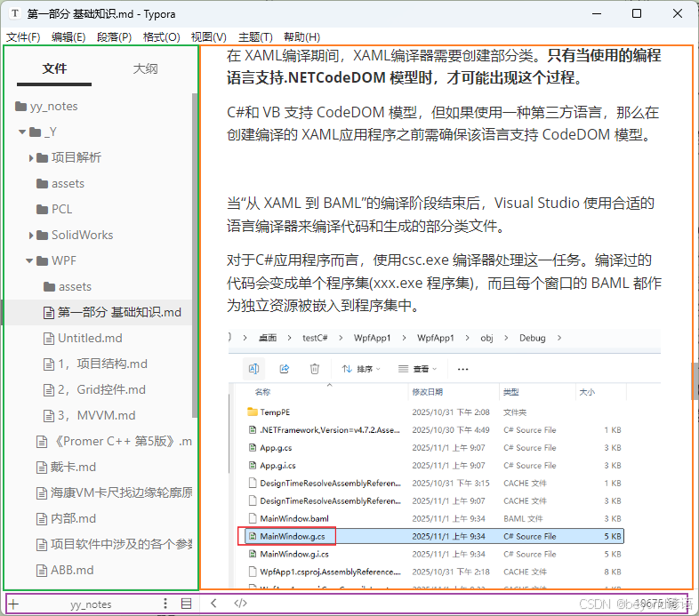Click obj breadcrumb in Explorer image
The height and width of the screenshot is (616, 699).
click(x=486, y=339)
